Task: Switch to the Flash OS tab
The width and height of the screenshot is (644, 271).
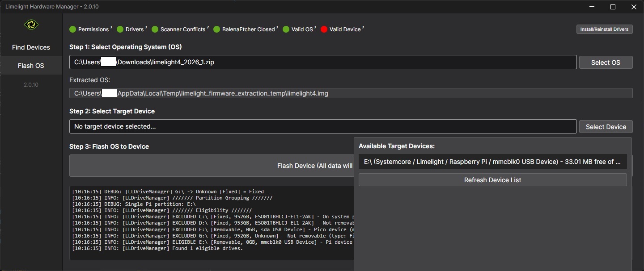Action: click(x=31, y=66)
